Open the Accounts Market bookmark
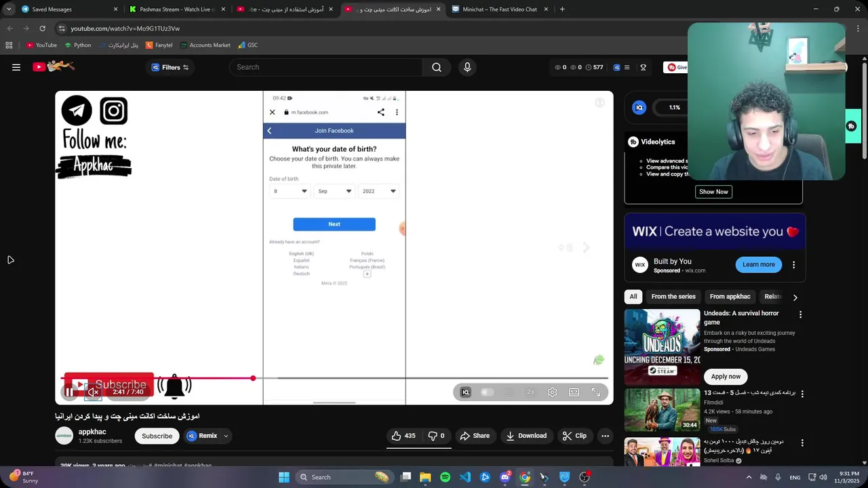868x488 pixels. 205,45
